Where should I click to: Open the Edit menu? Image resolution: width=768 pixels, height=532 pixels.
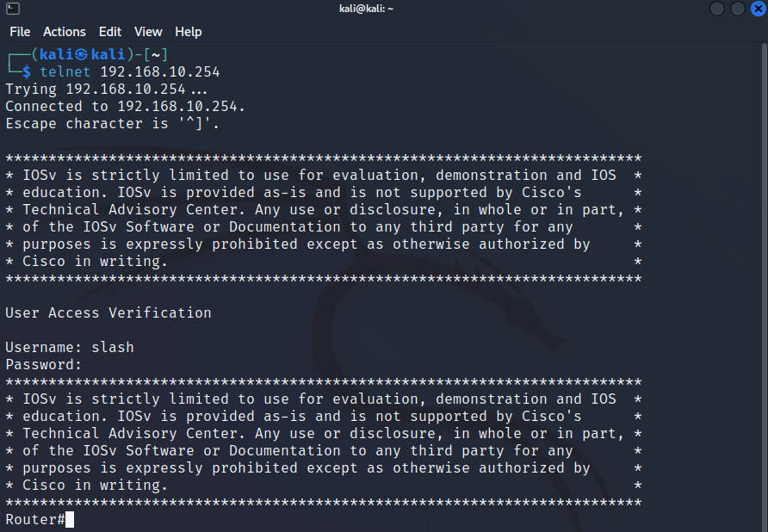pyautogui.click(x=109, y=32)
